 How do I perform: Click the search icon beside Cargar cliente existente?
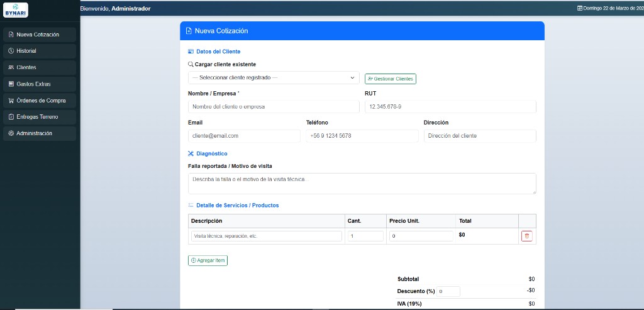pyautogui.click(x=191, y=64)
